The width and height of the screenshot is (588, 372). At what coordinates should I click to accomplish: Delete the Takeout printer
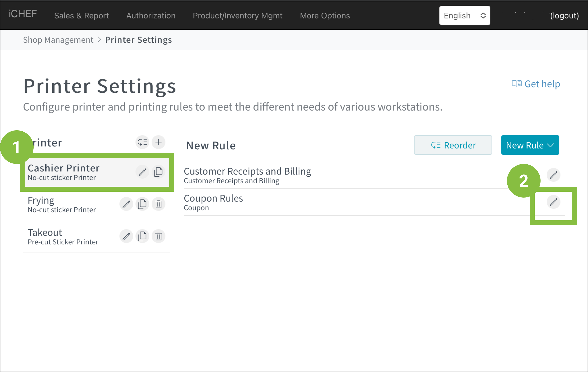[159, 236]
